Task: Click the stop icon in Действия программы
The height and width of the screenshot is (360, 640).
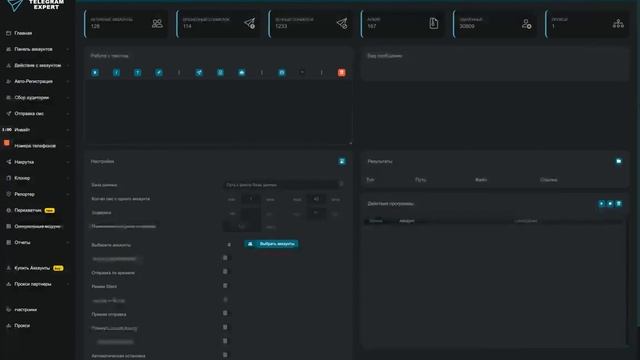Action: click(x=610, y=204)
